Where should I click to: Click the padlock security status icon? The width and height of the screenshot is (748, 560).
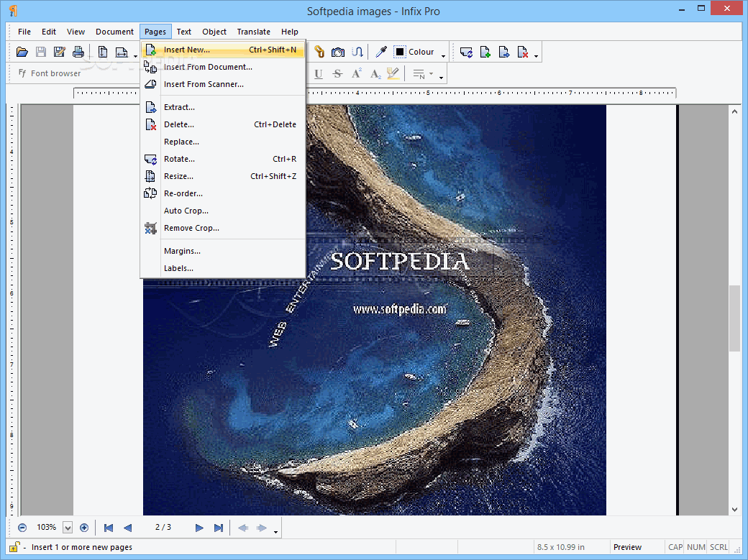(x=15, y=546)
